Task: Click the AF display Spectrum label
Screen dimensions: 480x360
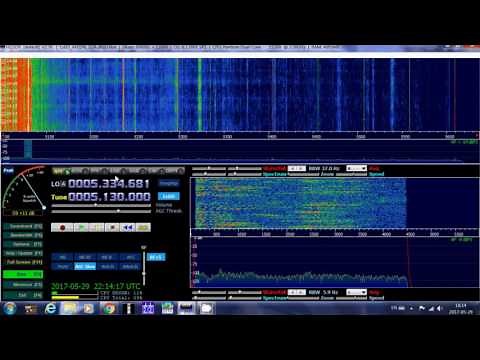Action: 274,298
